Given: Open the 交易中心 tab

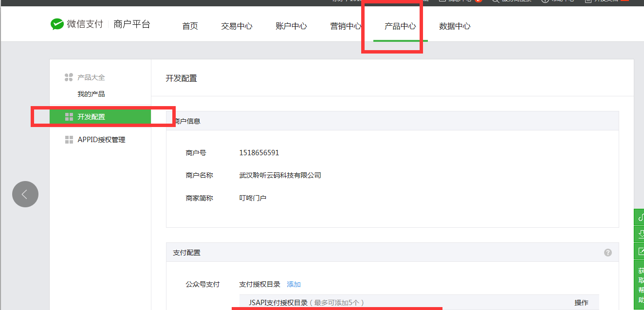Looking at the screenshot, I should (x=237, y=26).
